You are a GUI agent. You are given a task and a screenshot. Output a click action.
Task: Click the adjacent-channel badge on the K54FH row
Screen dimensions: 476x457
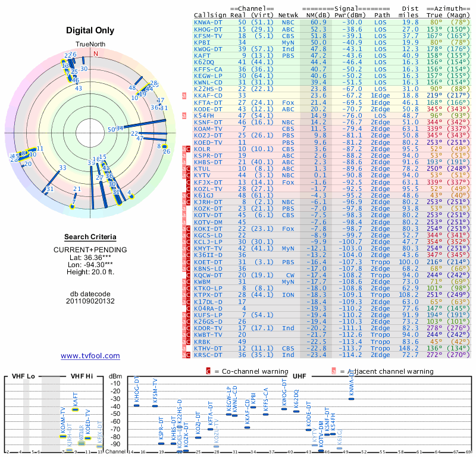tap(184, 115)
